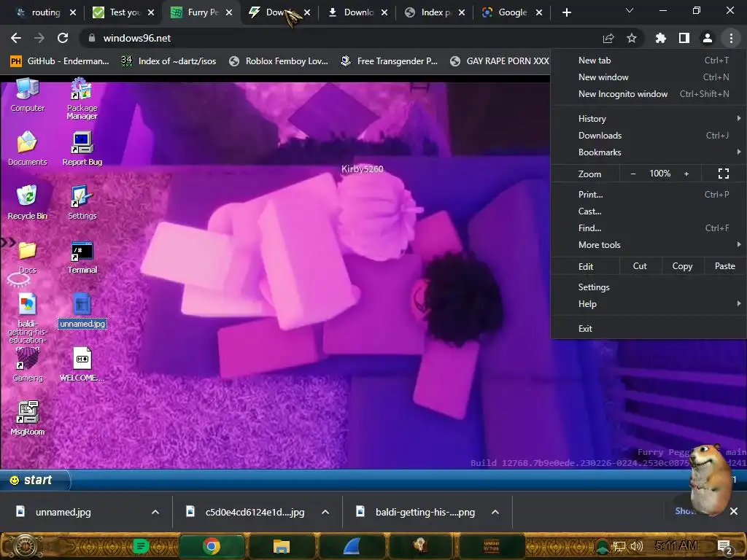
Task: Open Package Manager icon on desktop
Action: click(x=82, y=98)
